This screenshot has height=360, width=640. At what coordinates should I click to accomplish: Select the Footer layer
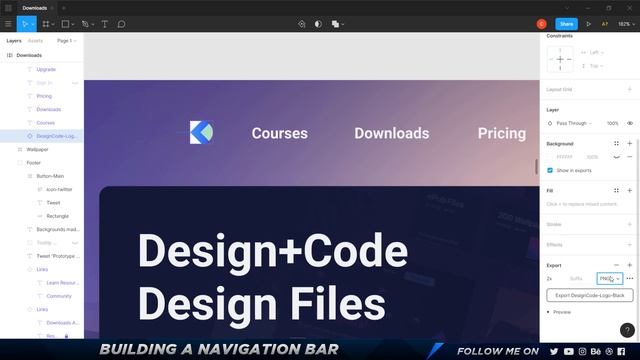(33, 162)
